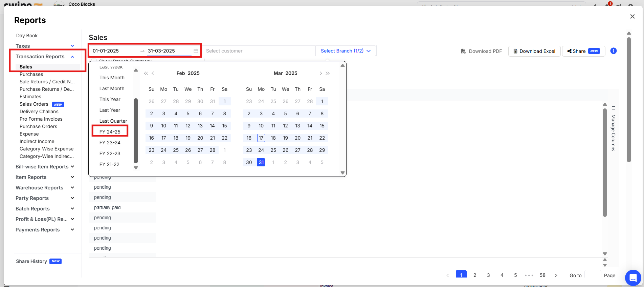Viewport: 644px width, 287px height.
Task: Click the Select customer field
Action: [259, 51]
